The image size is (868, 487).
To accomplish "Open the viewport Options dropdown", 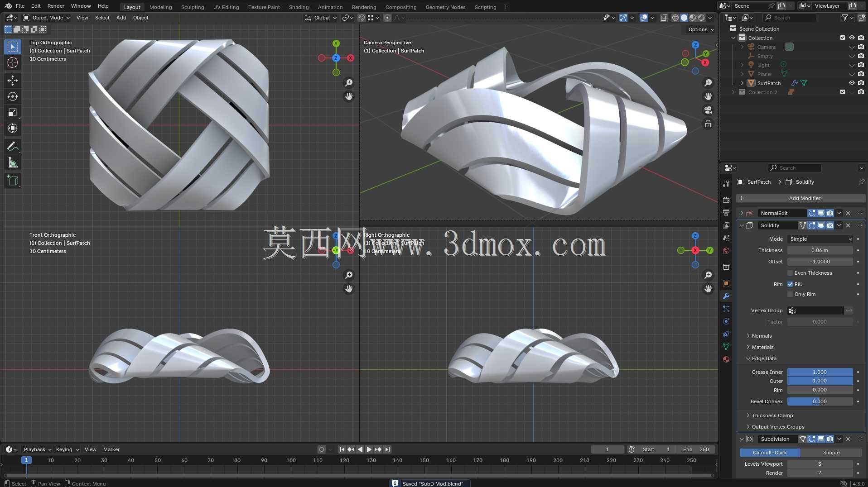I will click(x=700, y=29).
